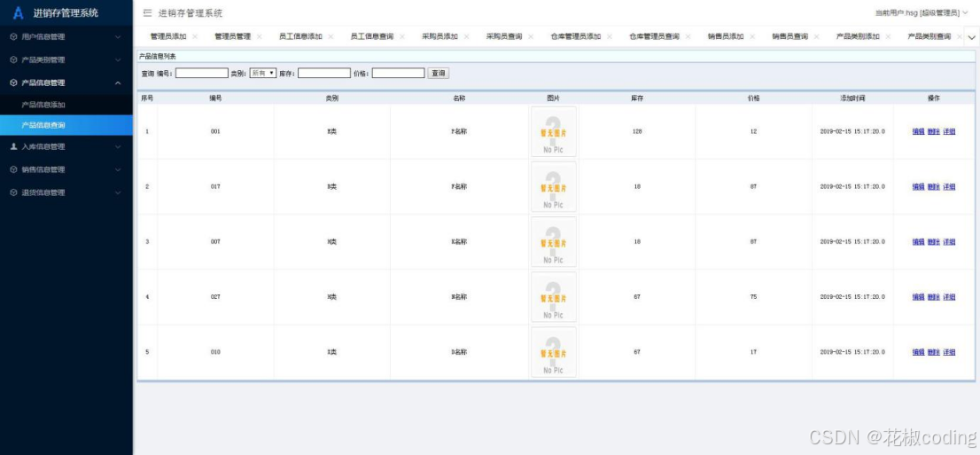The image size is (980, 455).
Task: Switch to the 采购员查询 tab
Action: tap(504, 37)
